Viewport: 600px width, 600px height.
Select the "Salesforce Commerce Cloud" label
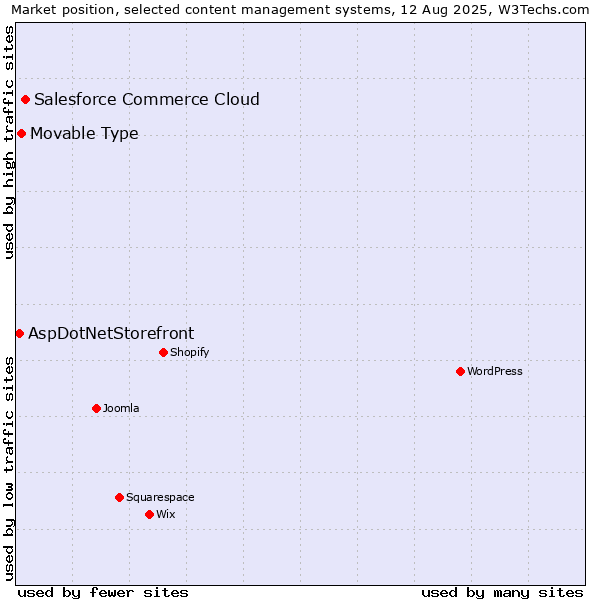[147, 99]
